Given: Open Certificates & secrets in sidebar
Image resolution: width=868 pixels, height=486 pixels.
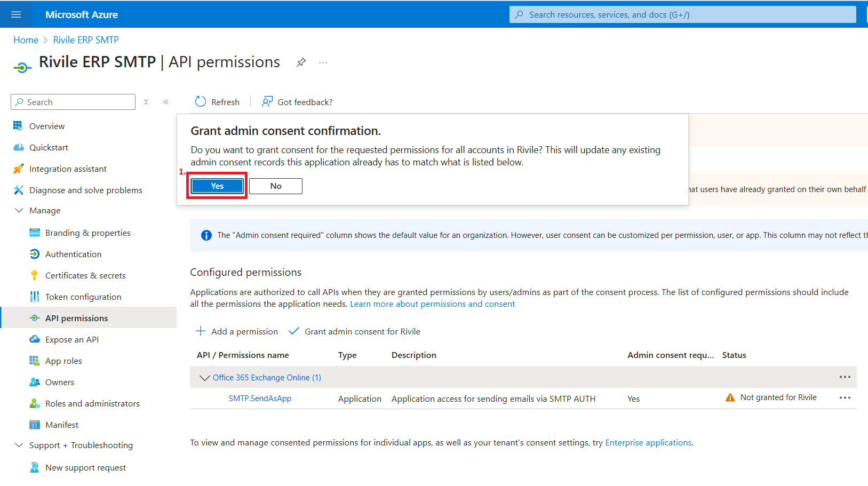Looking at the screenshot, I should click(85, 276).
